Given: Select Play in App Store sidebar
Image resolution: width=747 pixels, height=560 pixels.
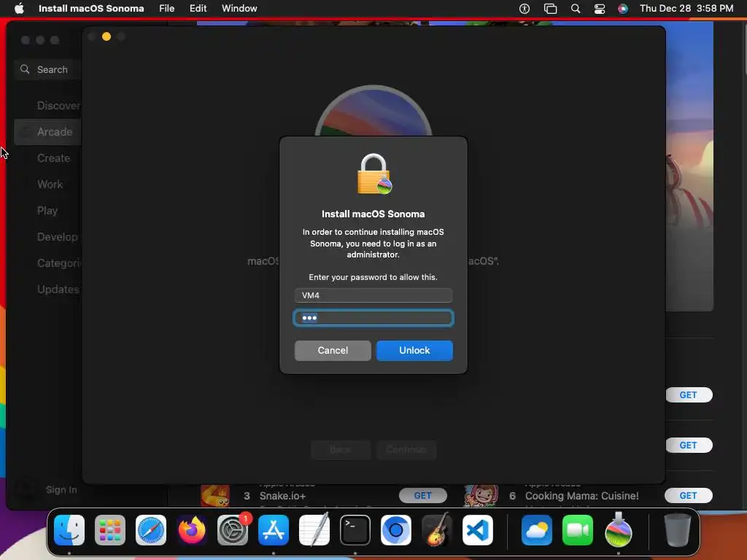Looking at the screenshot, I should coord(47,211).
